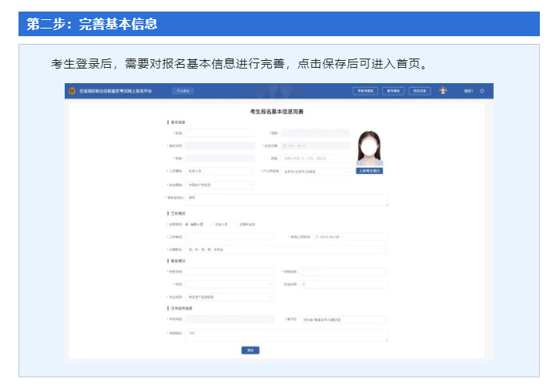Click the power logout icon
Screen dimensions: 556x392
(x=482, y=91)
